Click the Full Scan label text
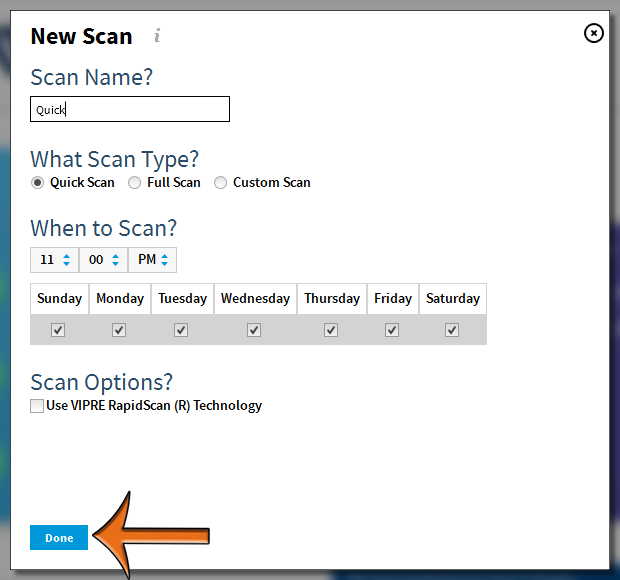The height and width of the screenshot is (580, 620). (173, 183)
